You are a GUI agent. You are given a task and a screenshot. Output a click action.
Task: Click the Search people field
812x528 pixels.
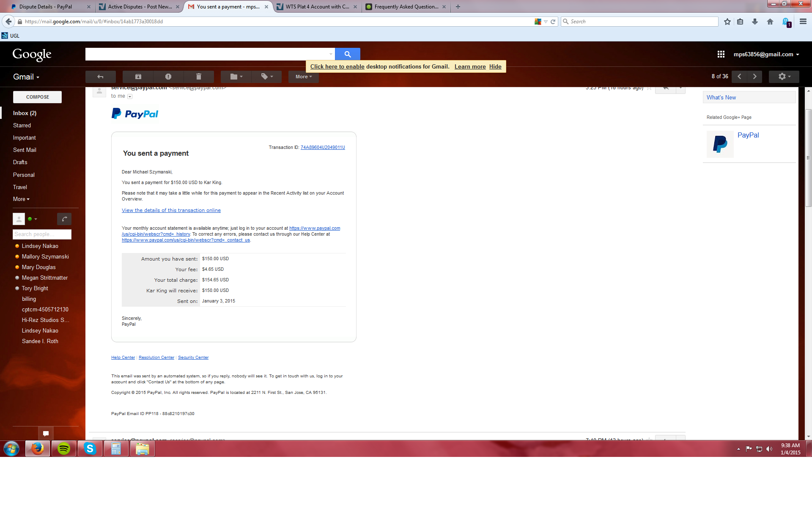click(42, 234)
